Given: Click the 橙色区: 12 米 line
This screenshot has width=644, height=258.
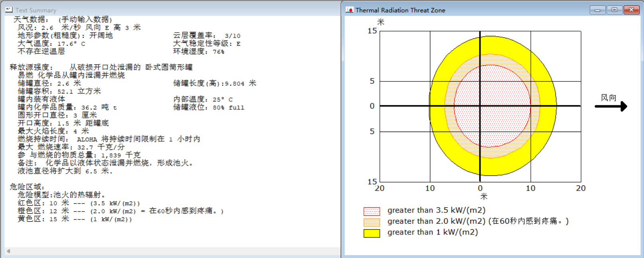Looking at the screenshot, I should tap(121, 211).
